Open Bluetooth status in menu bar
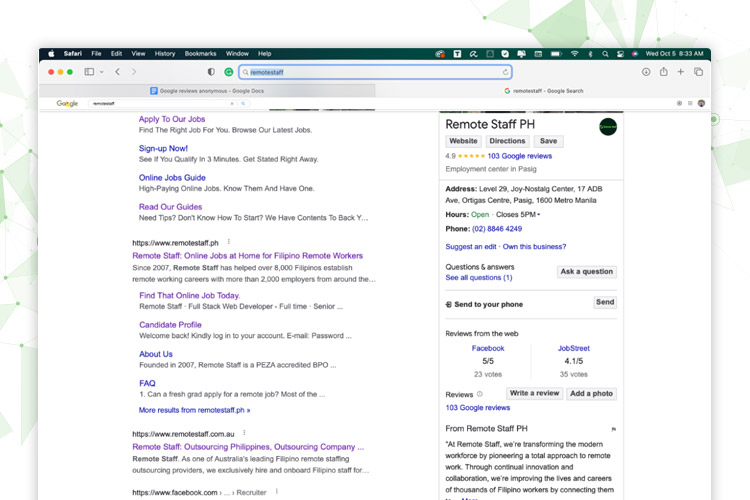The height and width of the screenshot is (500, 750). click(590, 54)
